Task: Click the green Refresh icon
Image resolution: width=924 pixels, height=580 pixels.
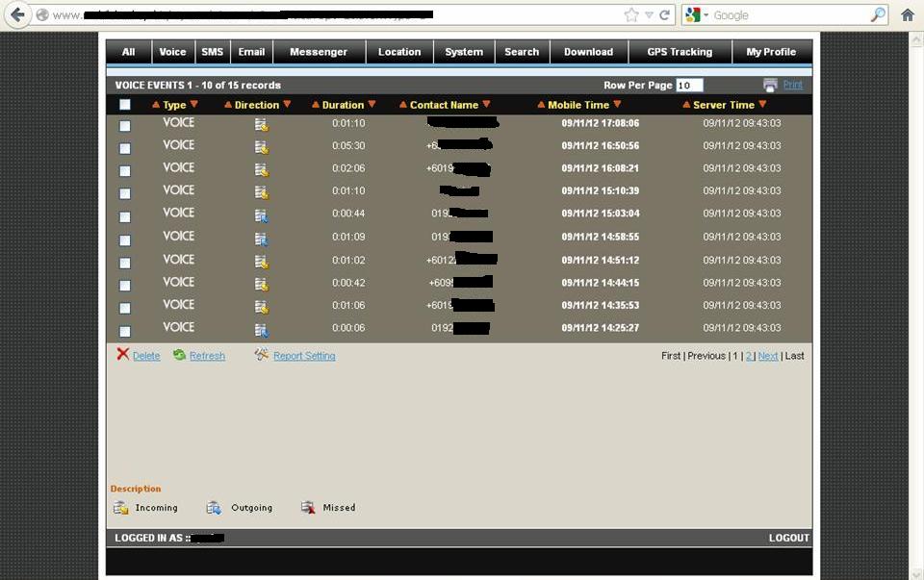Action: point(179,355)
